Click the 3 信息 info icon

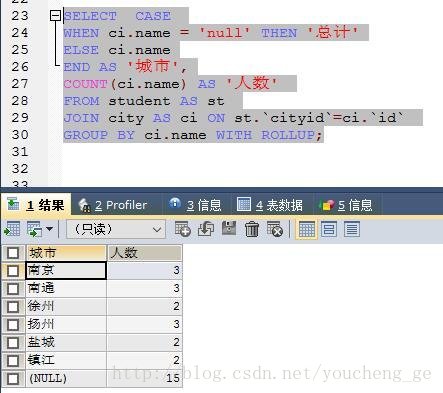tap(175, 203)
